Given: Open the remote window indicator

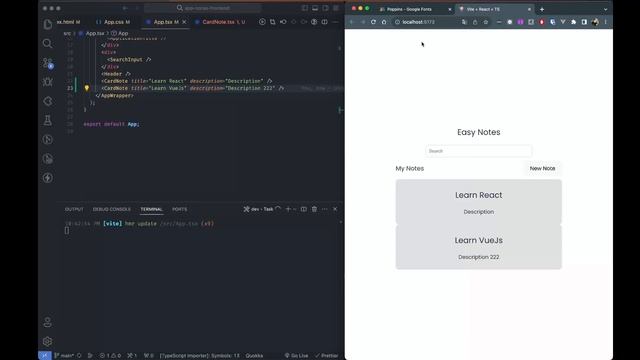Looking at the screenshot, I should point(44,356).
